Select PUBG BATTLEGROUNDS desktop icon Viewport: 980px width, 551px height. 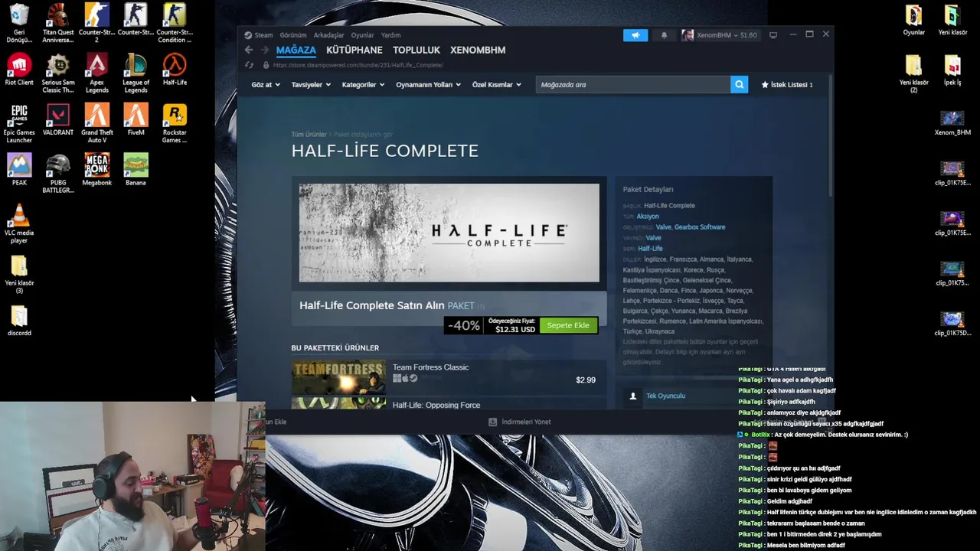click(x=58, y=174)
